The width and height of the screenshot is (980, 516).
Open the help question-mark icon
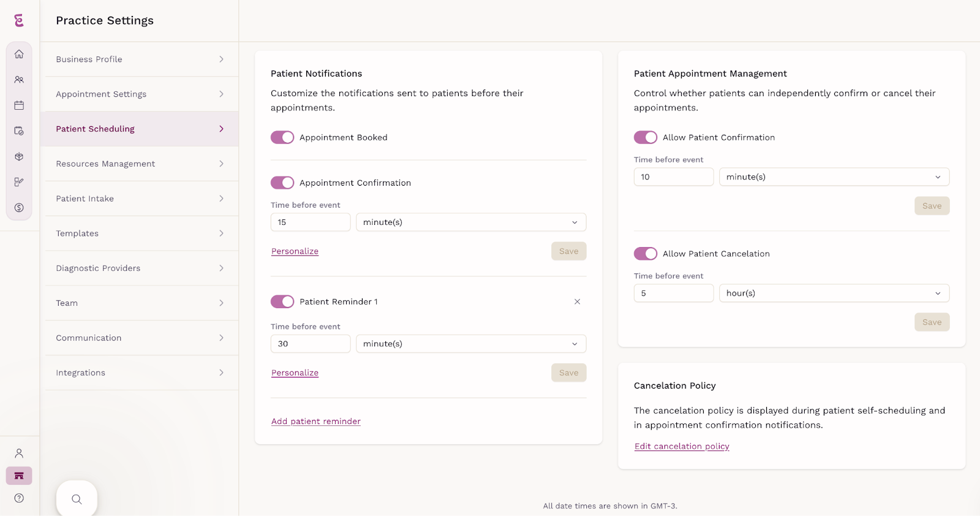(19, 498)
